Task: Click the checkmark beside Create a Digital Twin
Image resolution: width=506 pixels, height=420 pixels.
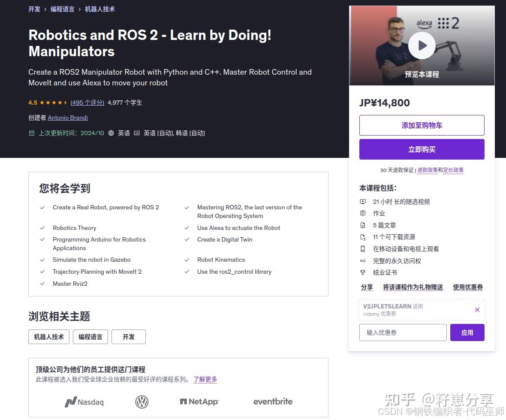Action: (187, 239)
